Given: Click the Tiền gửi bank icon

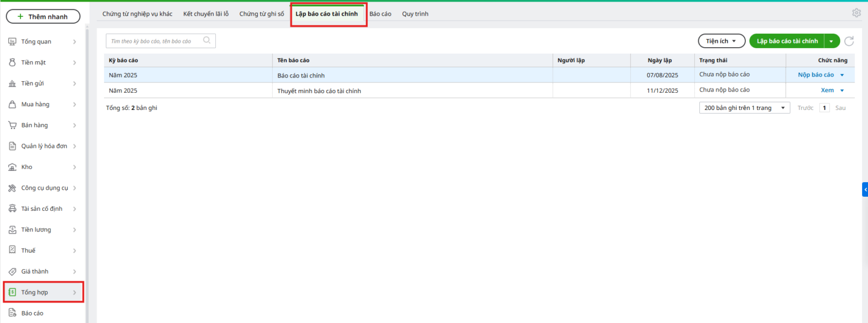Looking at the screenshot, I should (12, 83).
